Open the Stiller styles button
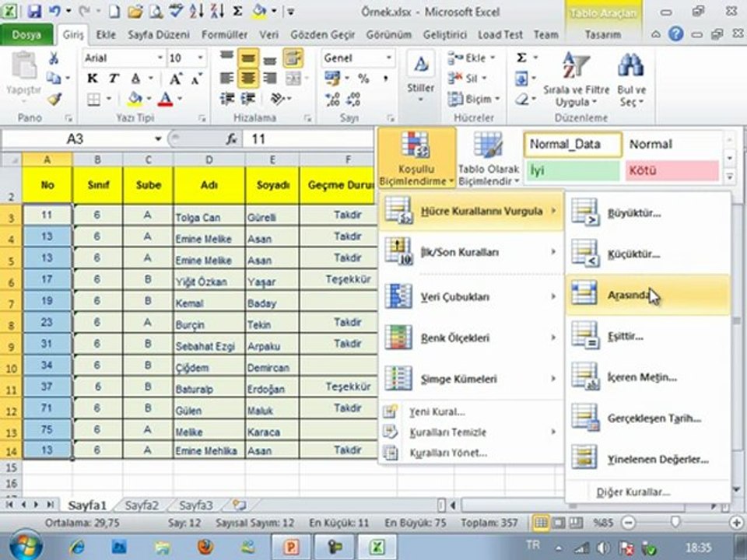The width and height of the screenshot is (747, 560). click(x=421, y=76)
